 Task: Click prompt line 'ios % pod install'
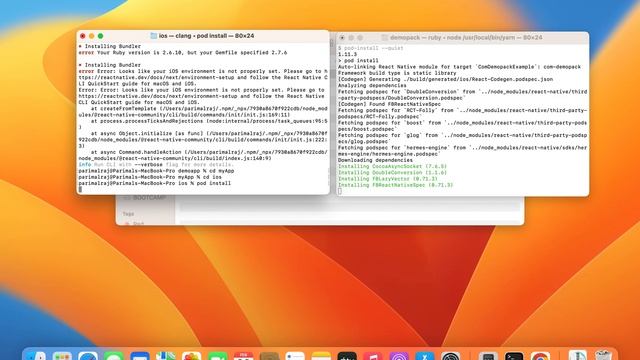(x=155, y=183)
